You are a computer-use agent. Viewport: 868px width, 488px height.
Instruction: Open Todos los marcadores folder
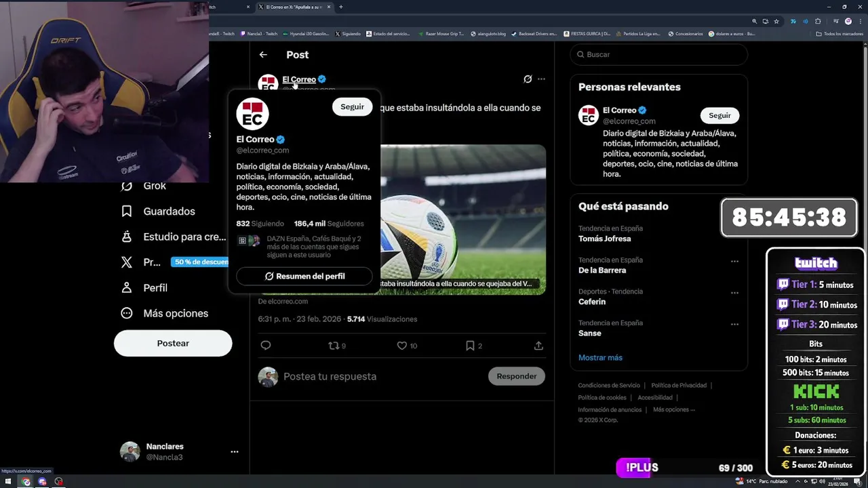pyautogui.click(x=840, y=33)
